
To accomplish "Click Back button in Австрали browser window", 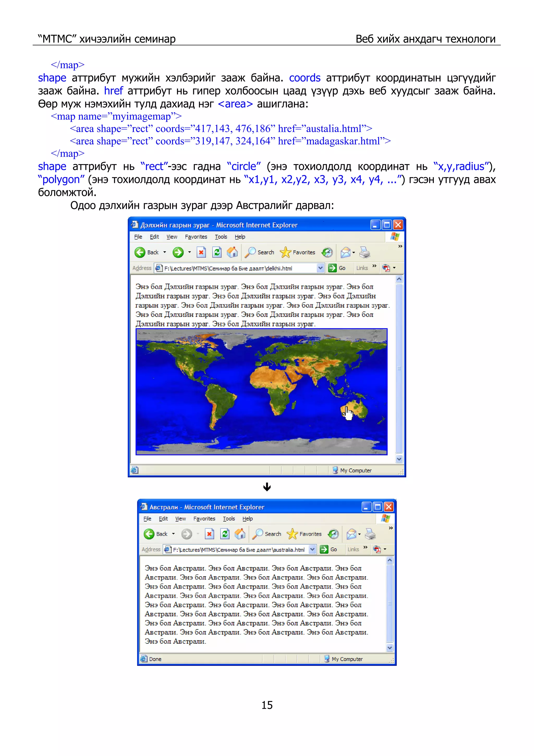I will point(150,534).
